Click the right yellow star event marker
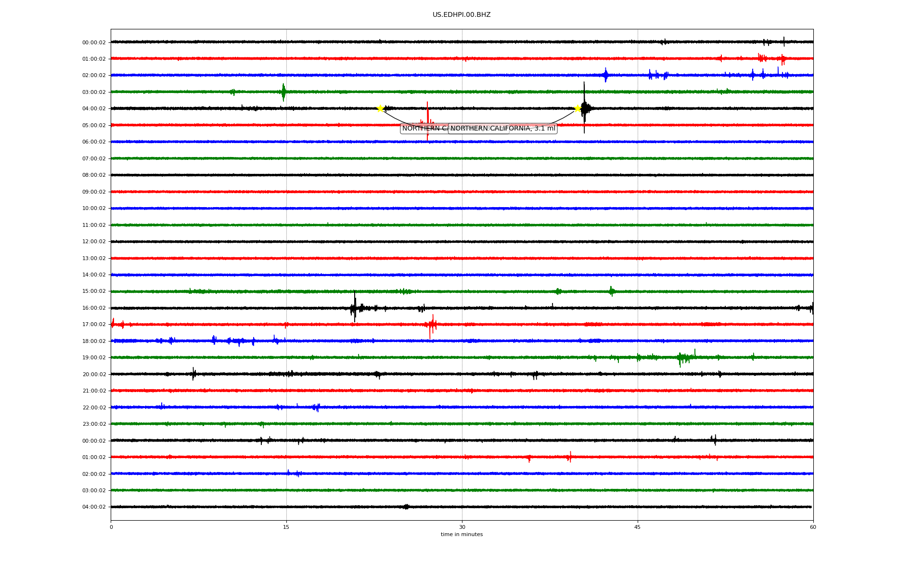Viewport: 924px width, 578px height. pos(577,108)
